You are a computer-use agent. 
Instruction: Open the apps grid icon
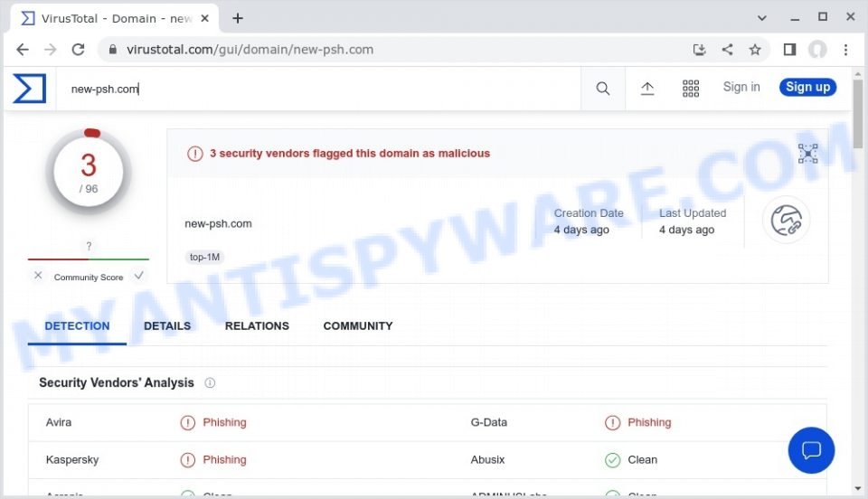(690, 89)
